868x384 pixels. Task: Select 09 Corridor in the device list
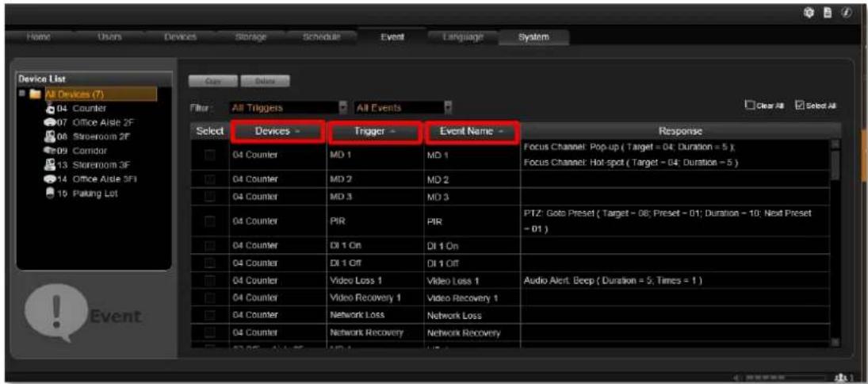81,150
